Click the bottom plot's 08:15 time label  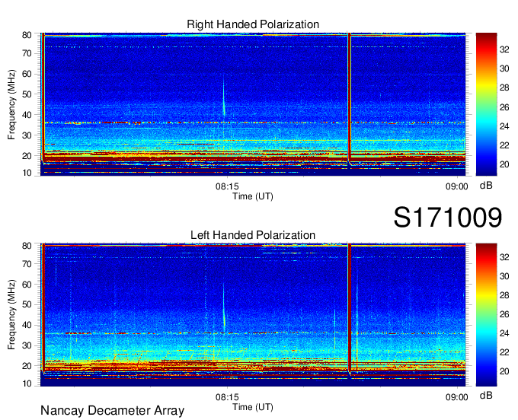227,397
